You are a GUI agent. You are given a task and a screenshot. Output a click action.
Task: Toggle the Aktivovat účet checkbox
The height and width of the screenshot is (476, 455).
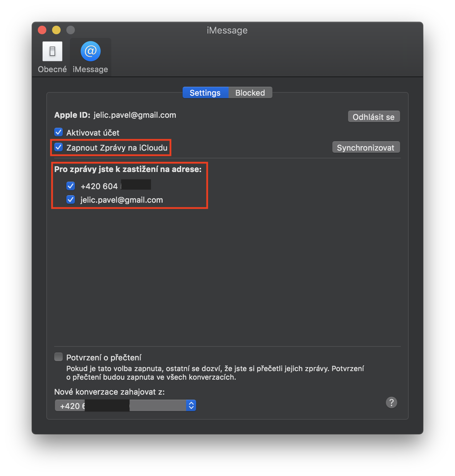58,132
